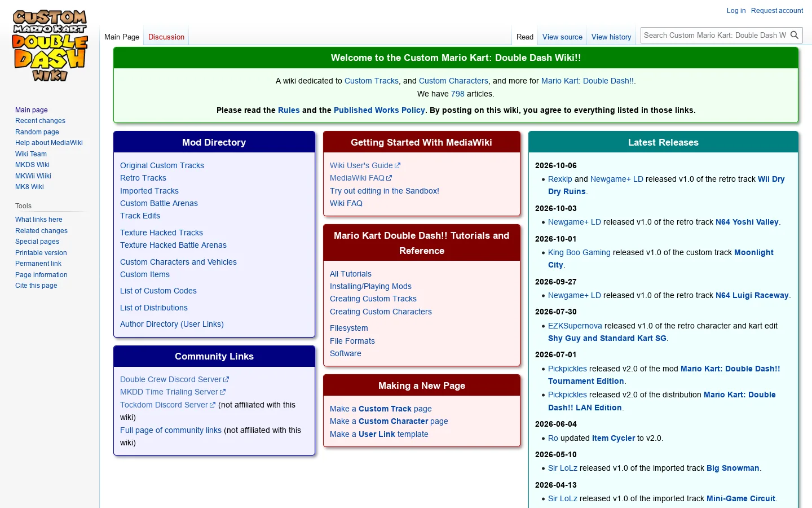This screenshot has width=812, height=508.
Task: Open the Published Works Policy link
Action: [379, 110]
